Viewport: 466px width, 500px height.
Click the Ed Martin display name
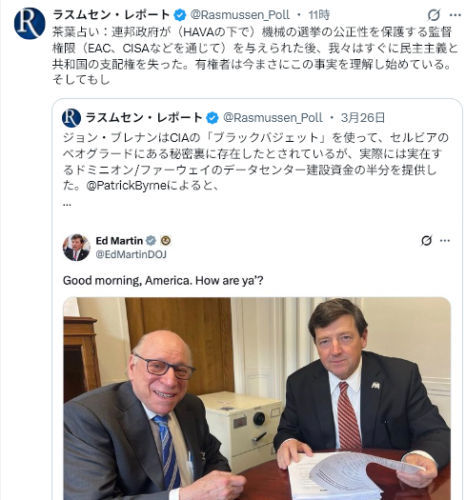(119, 241)
